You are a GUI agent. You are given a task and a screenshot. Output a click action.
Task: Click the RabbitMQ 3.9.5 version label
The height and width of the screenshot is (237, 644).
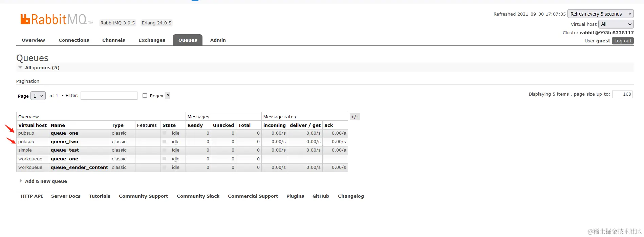click(117, 23)
